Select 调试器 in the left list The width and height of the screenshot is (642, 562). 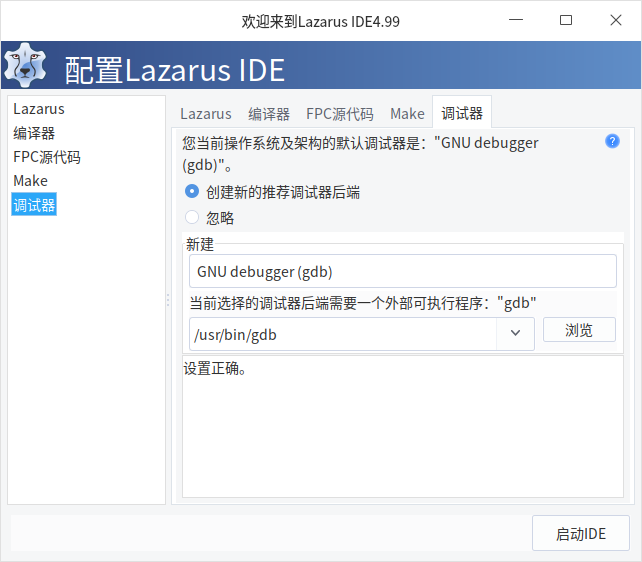point(34,205)
